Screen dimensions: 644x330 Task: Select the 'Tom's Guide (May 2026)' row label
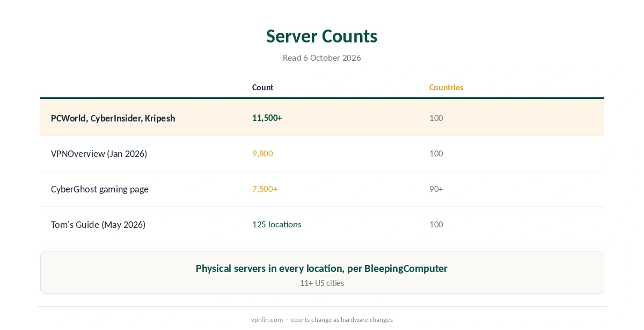click(x=98, y=225)
